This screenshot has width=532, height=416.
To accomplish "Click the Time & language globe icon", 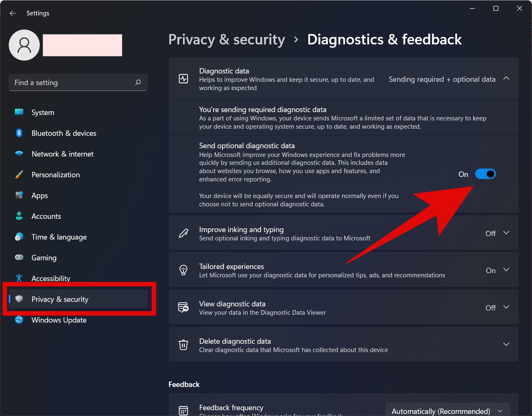I will tap(19, 237).
